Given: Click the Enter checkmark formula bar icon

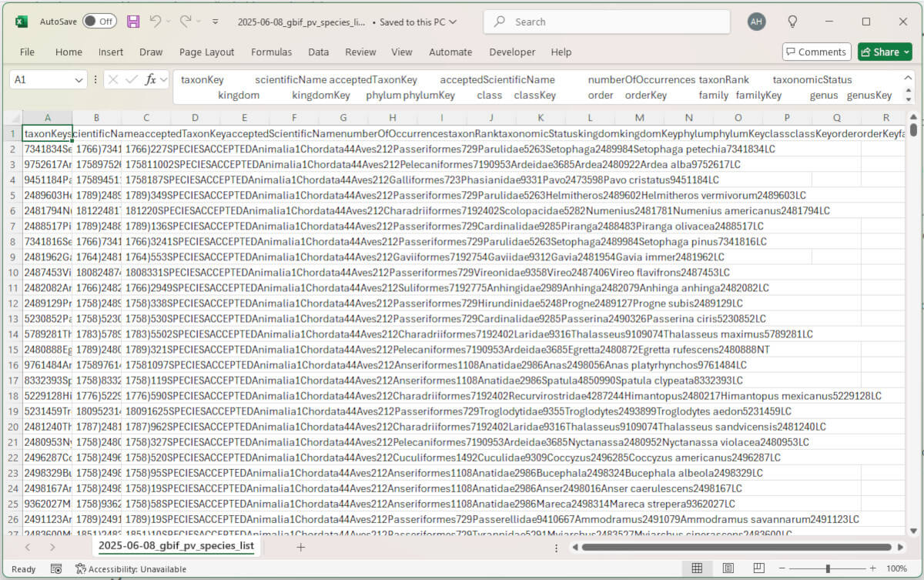Looking at the screenshot, I should pyautogui.click(x=132, y=79).
